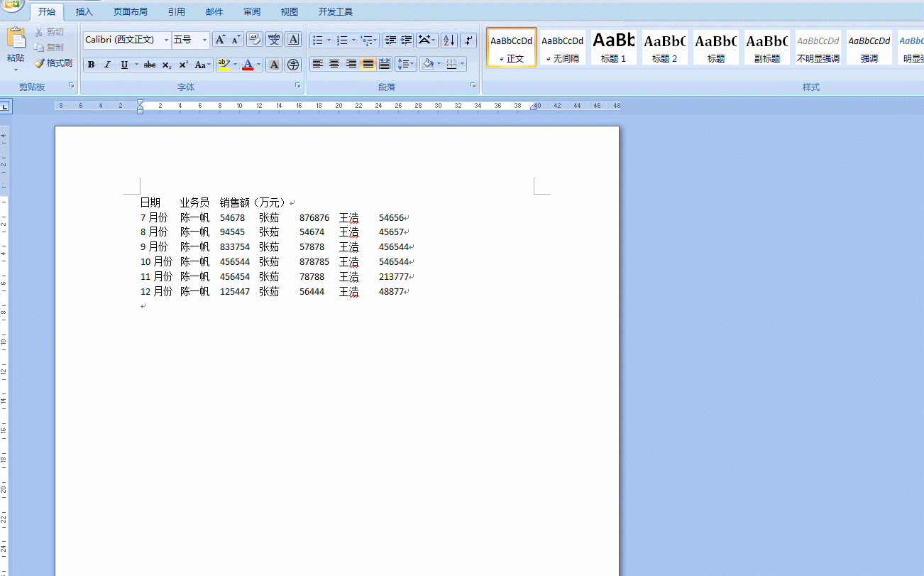This screenshot has height=576, width=924.
Task: Align text to the left
Action: coord(318,64)
